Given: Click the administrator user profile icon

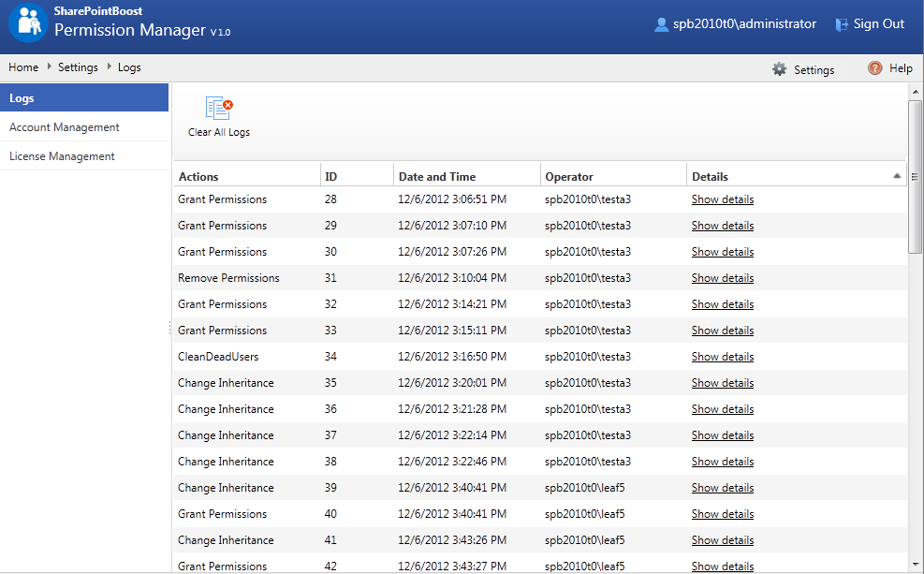Looking at the screenshot, I should (662, 24).
